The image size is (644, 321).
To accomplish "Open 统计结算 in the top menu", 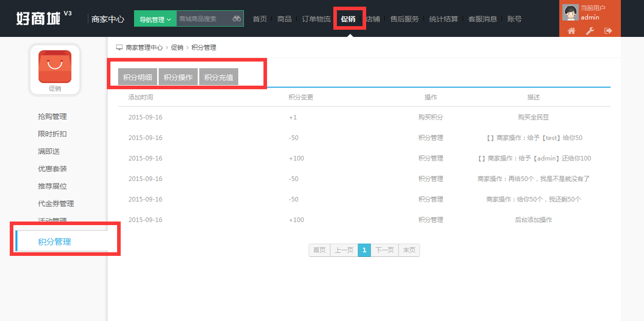I will pyautogui.click(x=444, y=19).
